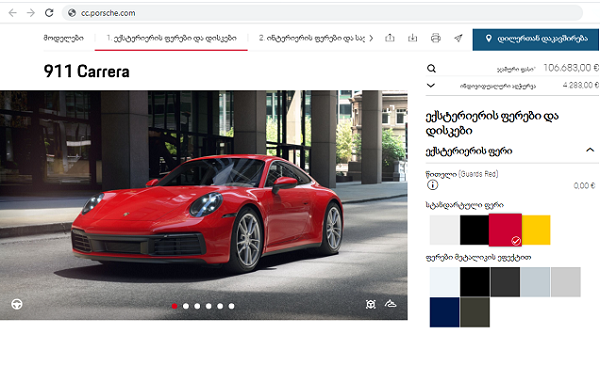Viewport: 600px width, 372px height.
Task: Click the cc.porsche.com address bar
Action: 322,13
